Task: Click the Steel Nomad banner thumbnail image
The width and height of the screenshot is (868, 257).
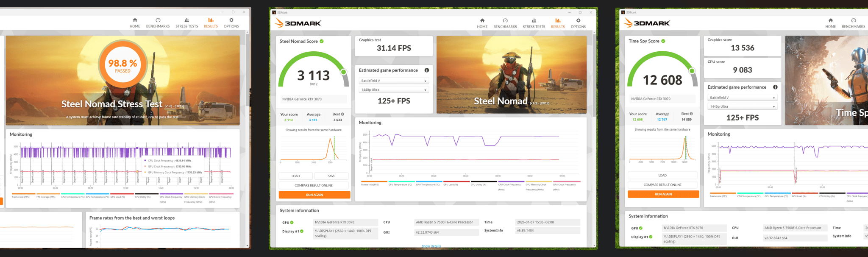Action: [512, 75]
